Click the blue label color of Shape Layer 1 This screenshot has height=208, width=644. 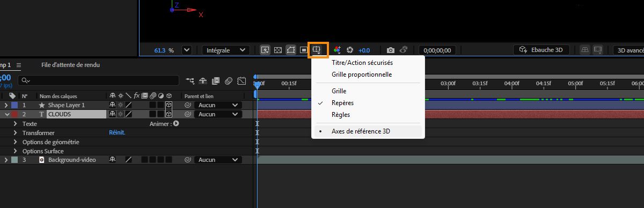pyautogui.click(x=14, y=105)
